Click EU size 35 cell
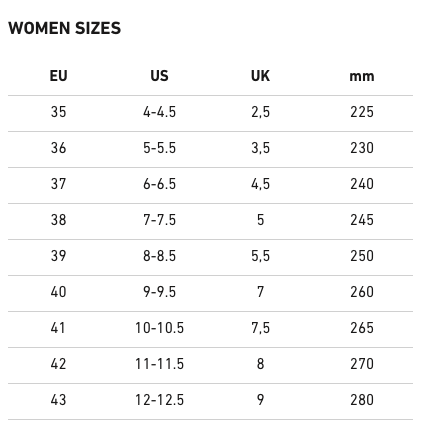The image size is (427, 437). click(x=58, y=112)
